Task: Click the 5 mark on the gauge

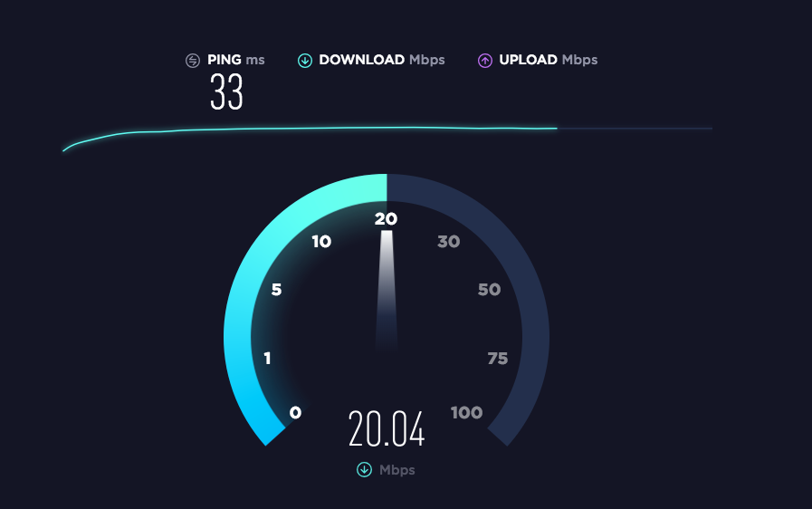Action: (x=276, y=289)
